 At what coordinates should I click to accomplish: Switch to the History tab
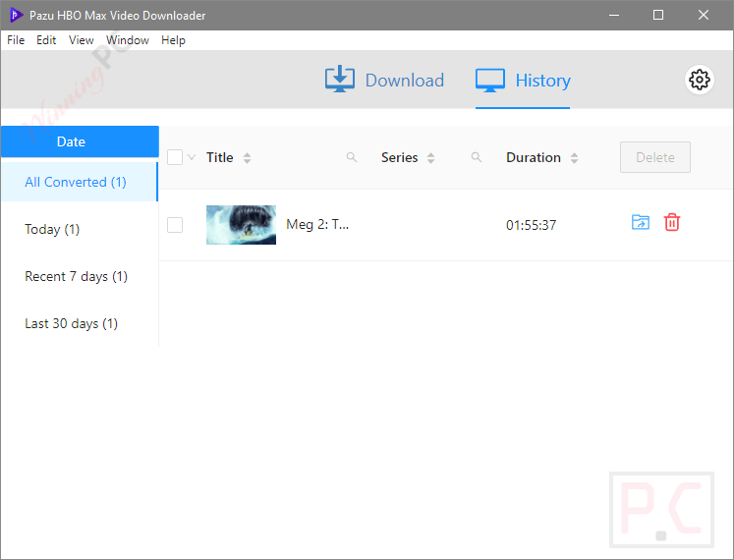(523, 80)
